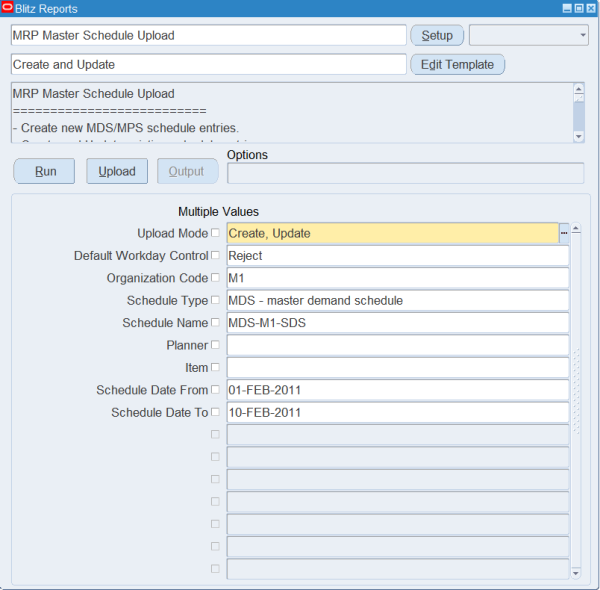
Task: Click the Schedule Type field MDS value
Action: [398, 300]
